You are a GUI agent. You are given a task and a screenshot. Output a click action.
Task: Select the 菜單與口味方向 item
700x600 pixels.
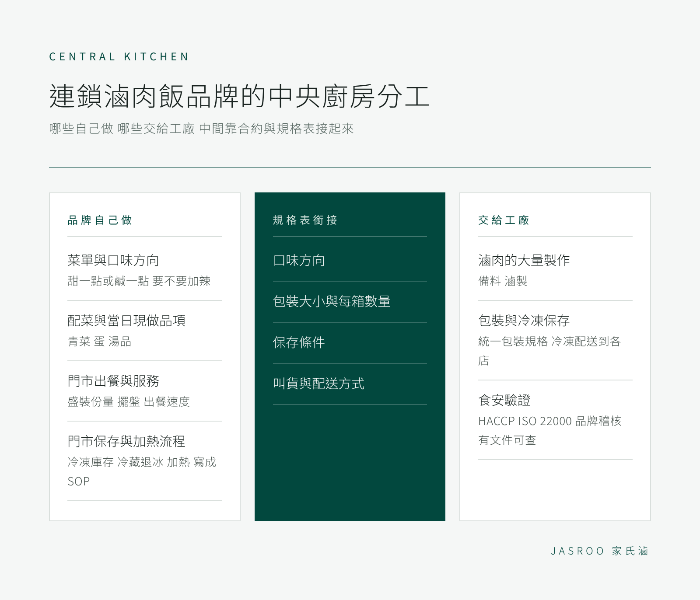click(113, 261)
